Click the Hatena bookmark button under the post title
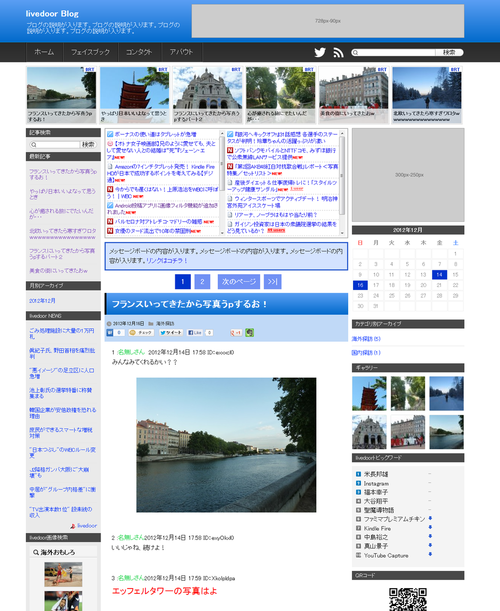Image resolution: width=500 pixels, height=611 pixels. [115, 332]
